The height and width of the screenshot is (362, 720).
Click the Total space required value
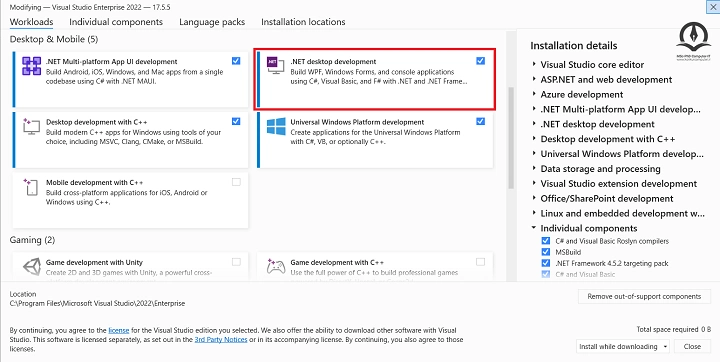click(706, 329)
